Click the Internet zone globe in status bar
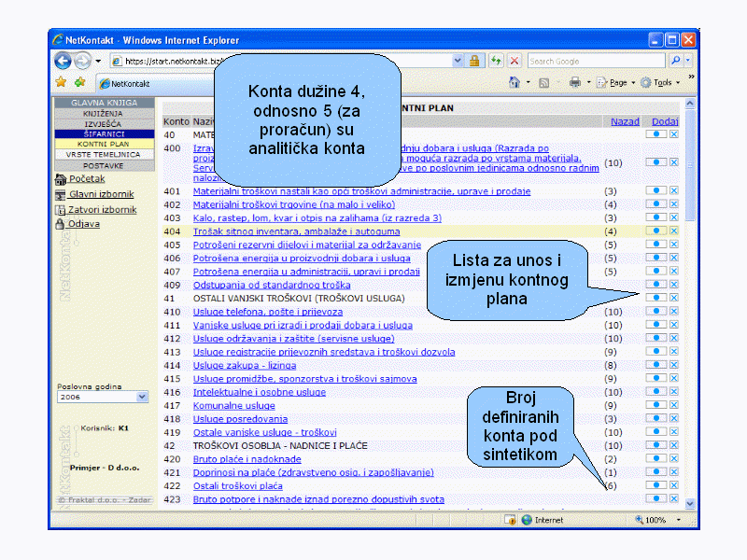 527,520
